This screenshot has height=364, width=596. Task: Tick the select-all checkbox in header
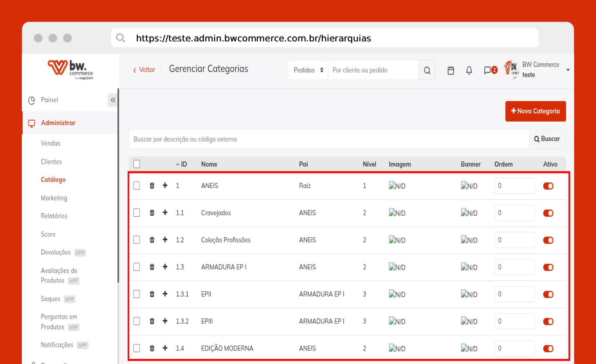(137, 164)
